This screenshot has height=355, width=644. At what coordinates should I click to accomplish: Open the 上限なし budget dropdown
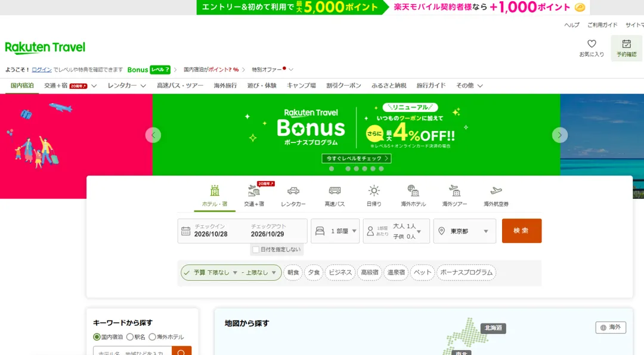(261, 273)
